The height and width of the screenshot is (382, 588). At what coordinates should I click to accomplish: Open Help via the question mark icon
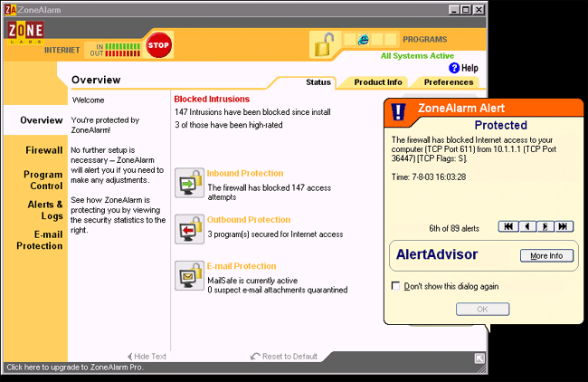pyautogui.click(x=454, y=68)
